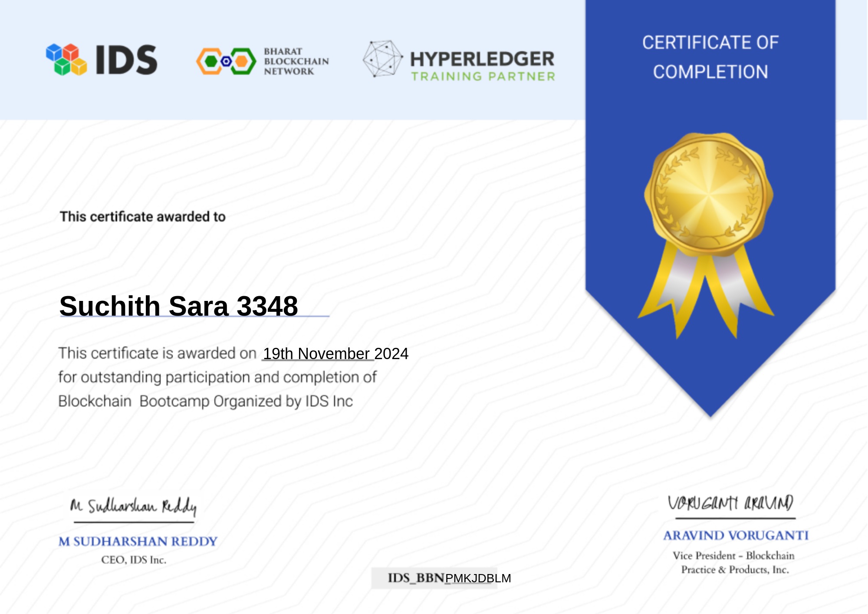Click the CEO, IDS Inc. title
The image size is (868, 614).
click(134, 560)
